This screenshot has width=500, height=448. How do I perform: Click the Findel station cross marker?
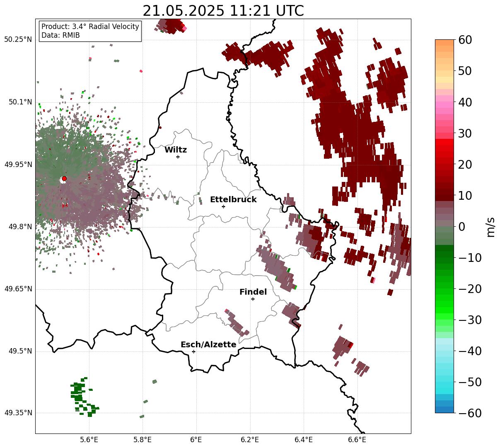(x=253, y=299)
